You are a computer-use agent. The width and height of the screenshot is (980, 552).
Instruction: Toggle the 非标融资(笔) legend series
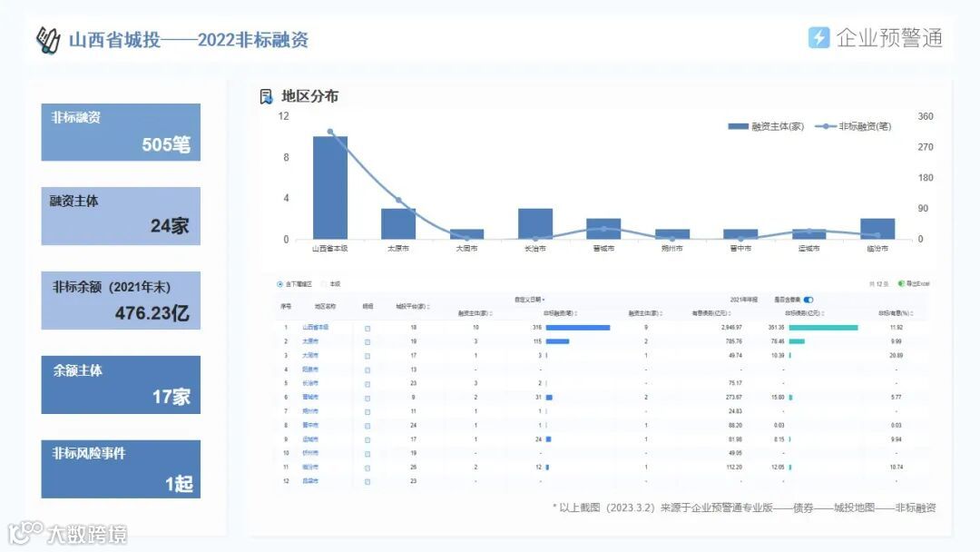[853, 126]
